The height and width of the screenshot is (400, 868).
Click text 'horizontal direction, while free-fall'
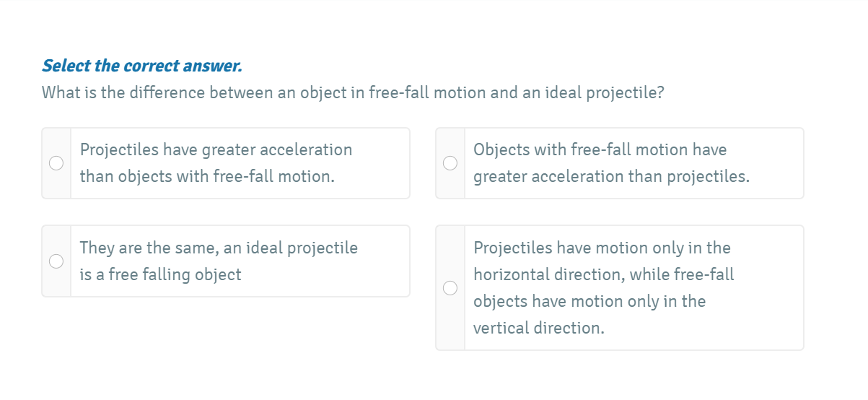point(603,275)
